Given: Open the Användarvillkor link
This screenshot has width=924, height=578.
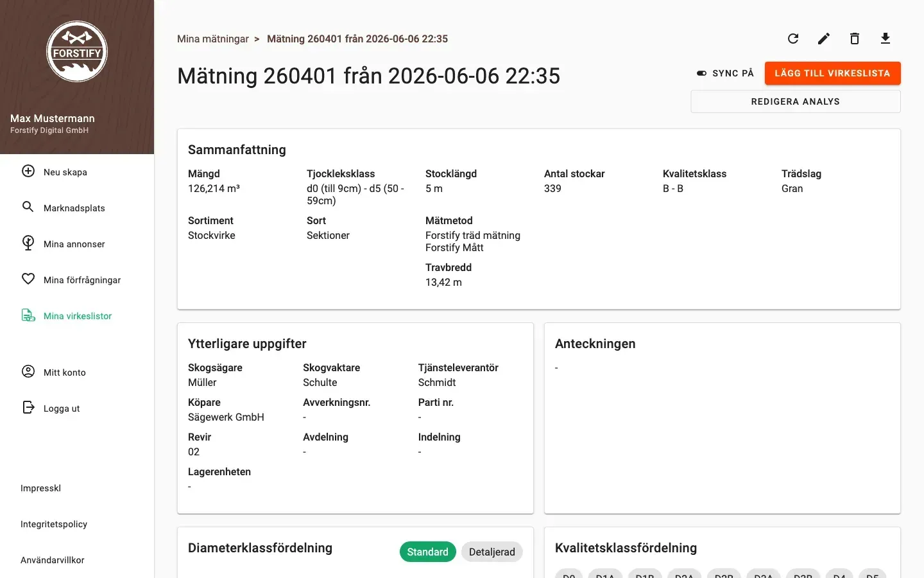Looking at the screenshot, I should tap(53, 560).
